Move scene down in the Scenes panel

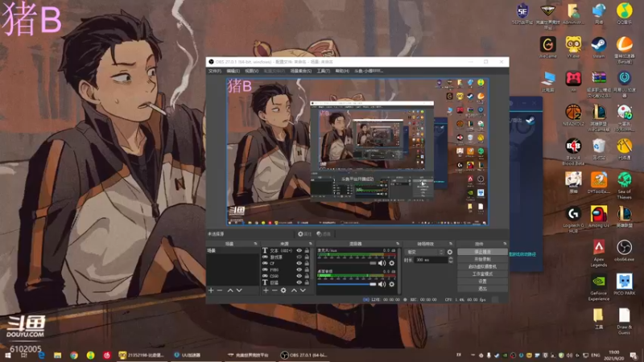[239, 290]
